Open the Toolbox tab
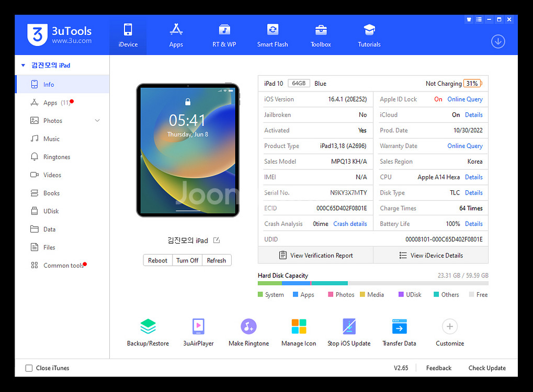The image size is (533, 392). (x=321, y=36)
